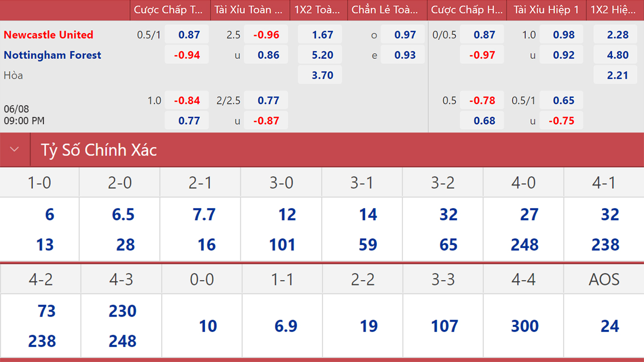Image resolution: width=644 pixels, height=362 pixels.
Task: Select the 2-1 correct score odds 7.7
Action: pyautogui.click(x=204, y=214)
